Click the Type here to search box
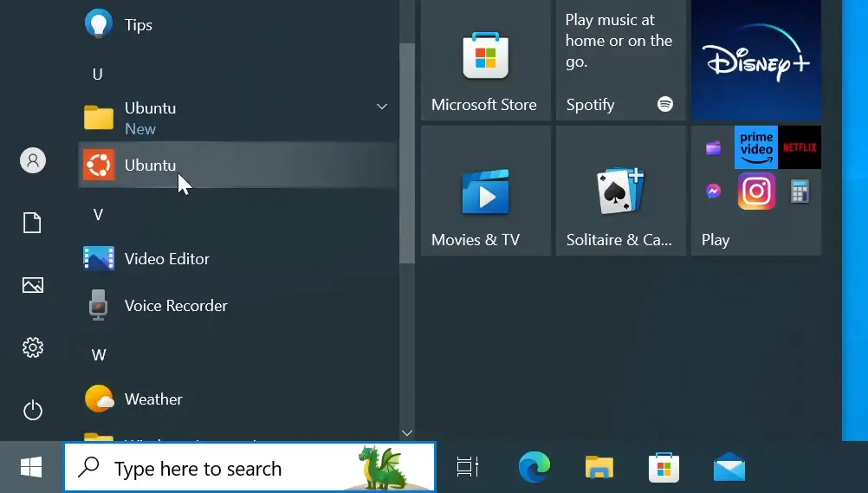This screenshot has width=868, height=493. (x=249, y=468)
